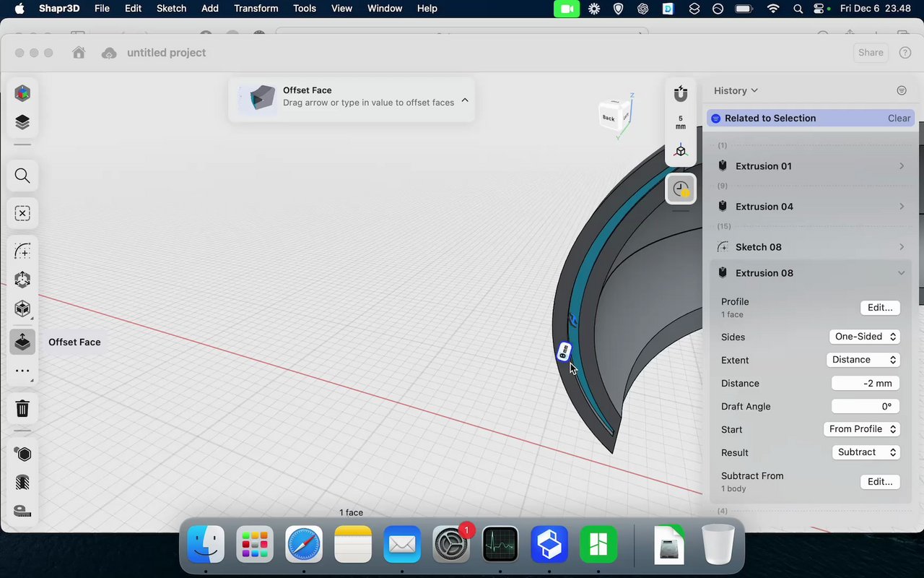Open Safari from the Dock
The image size is (924, 578).
click(x=304, y=544)
